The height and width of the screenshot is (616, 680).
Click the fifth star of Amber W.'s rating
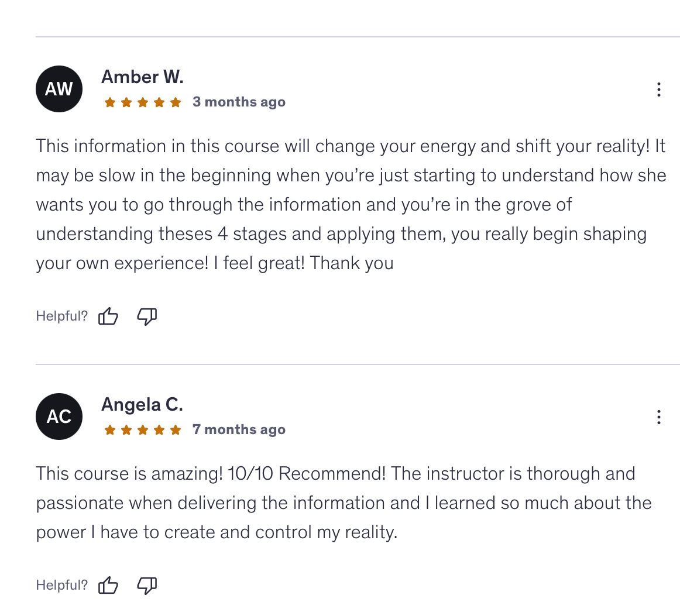click(176, 103)
